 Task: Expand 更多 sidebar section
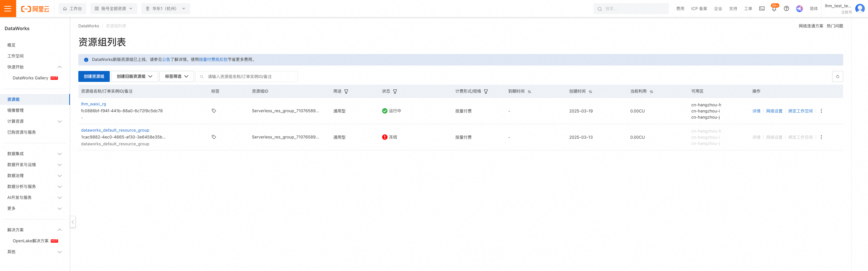(60, 208)
